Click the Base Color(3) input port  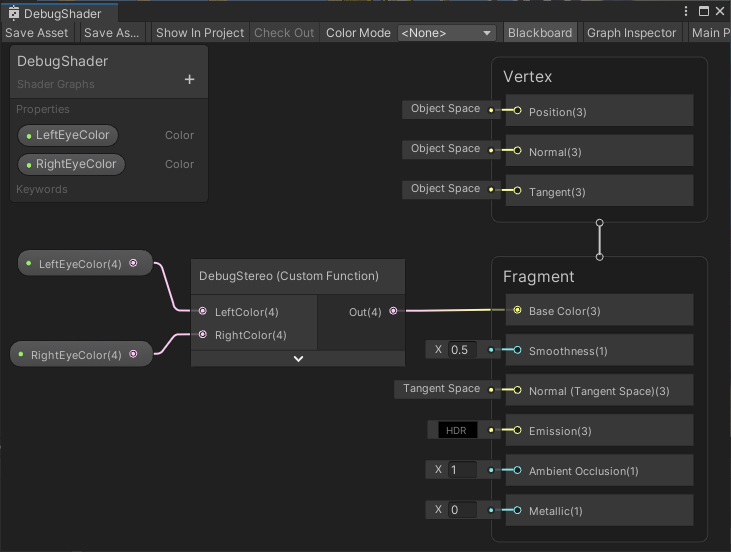pyautogui.click(x=517, y=311)
